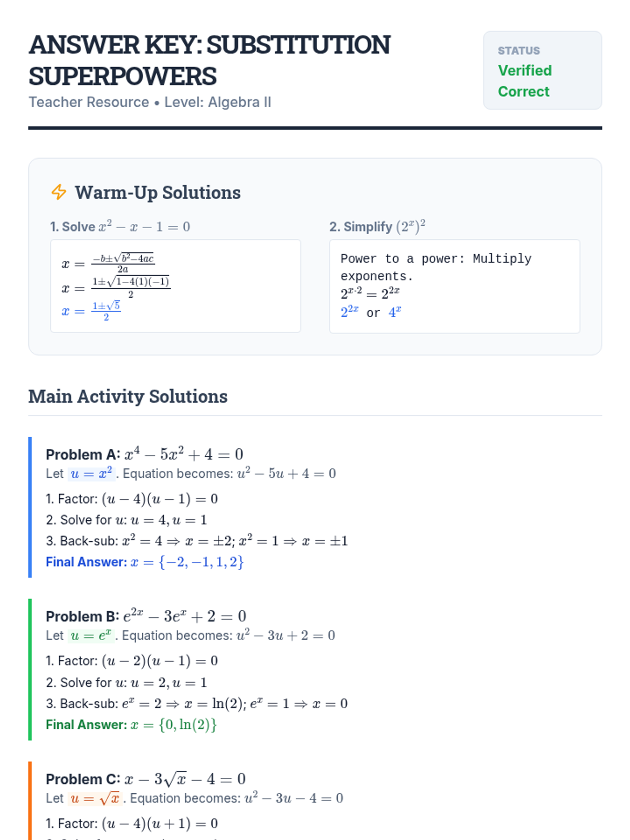Viewport: 630px width, 840px height.
Task: Click Problem B green Final Answer line
Action: [131, 724]
